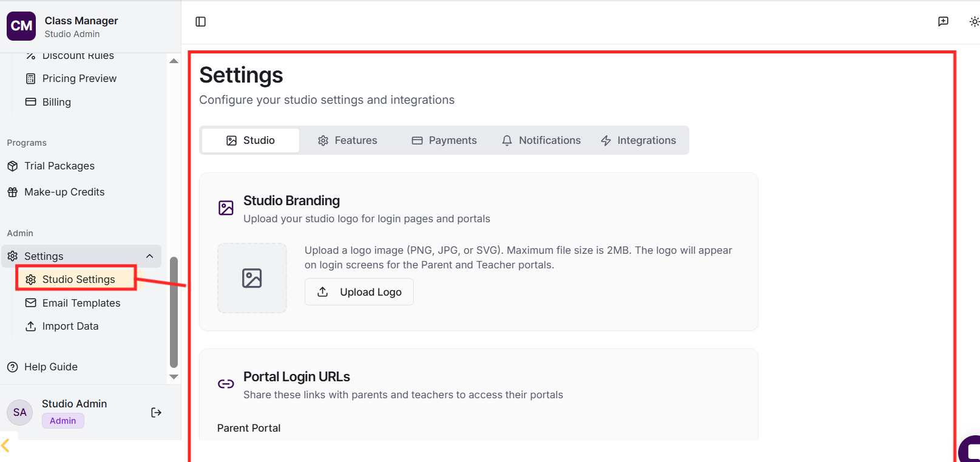Toggle light/dark theme sun icon

pyautogui.click(x=974, y=22)
